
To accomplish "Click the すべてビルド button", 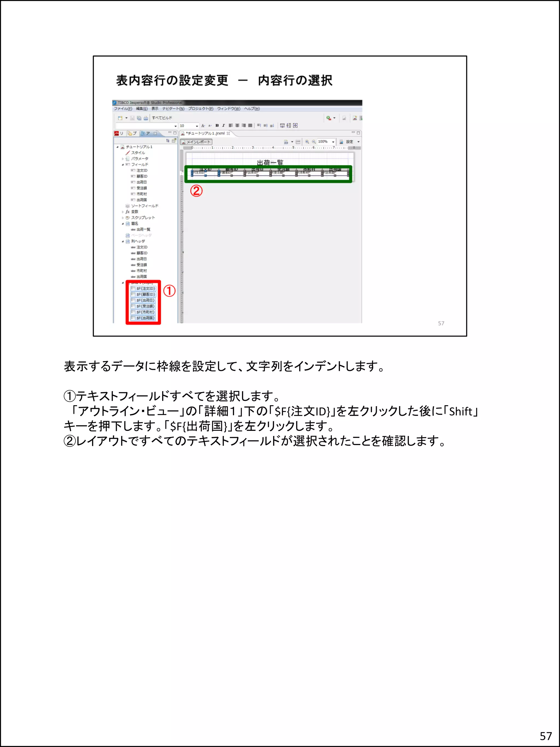I will pyautogui.click(x=162, y=118).
